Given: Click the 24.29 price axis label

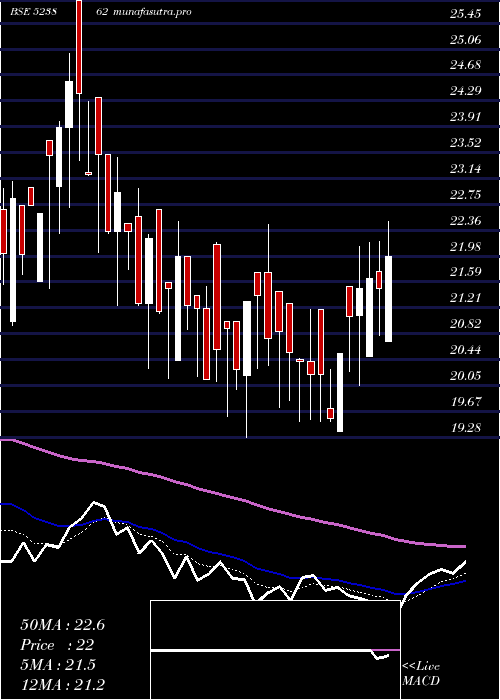Looking at the screenshot, I should click(x=466, y=91).
